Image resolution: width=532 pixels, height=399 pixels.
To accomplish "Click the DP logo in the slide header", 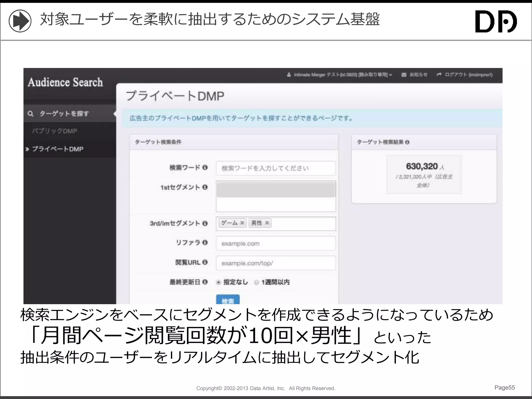I will click(x=496, y=21).
